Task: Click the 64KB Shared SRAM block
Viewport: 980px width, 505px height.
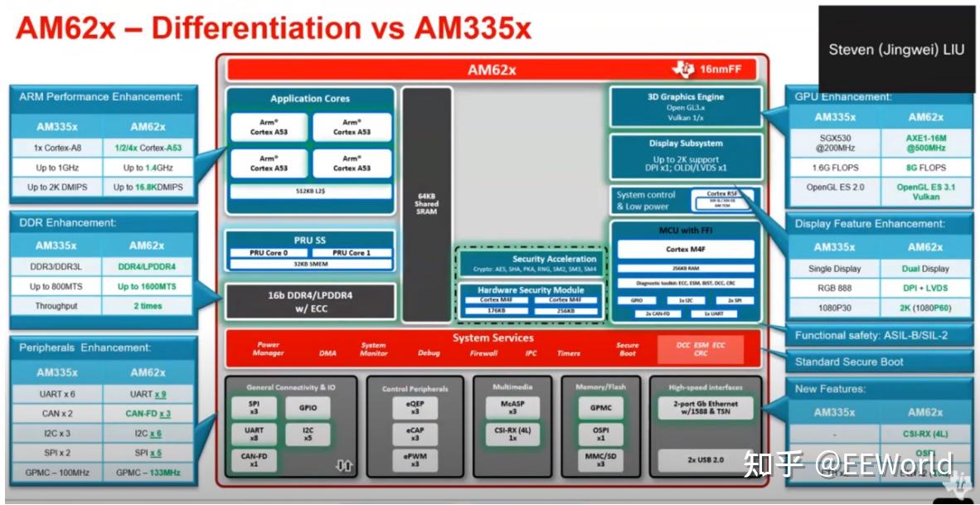Action: 427,204
